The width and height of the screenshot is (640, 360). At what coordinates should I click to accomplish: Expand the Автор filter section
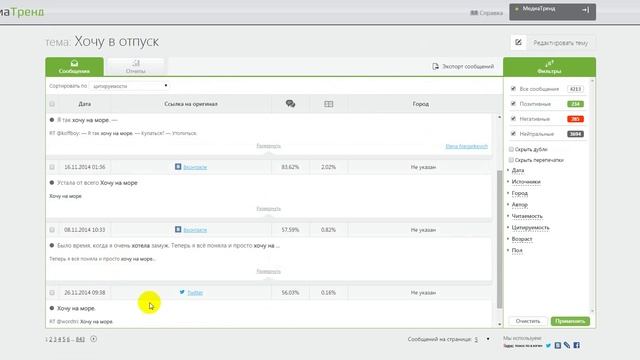click(x=520, y=205)
